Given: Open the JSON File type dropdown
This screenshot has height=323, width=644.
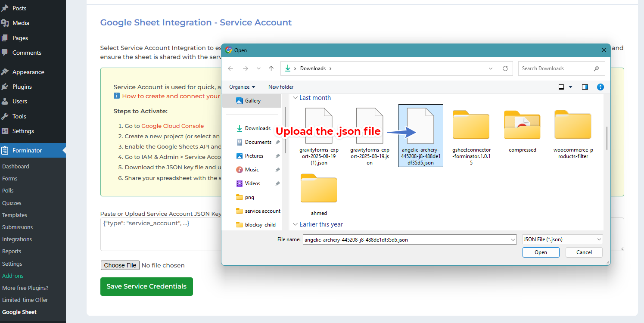Looking at the screenshot, I should (562, 239).
